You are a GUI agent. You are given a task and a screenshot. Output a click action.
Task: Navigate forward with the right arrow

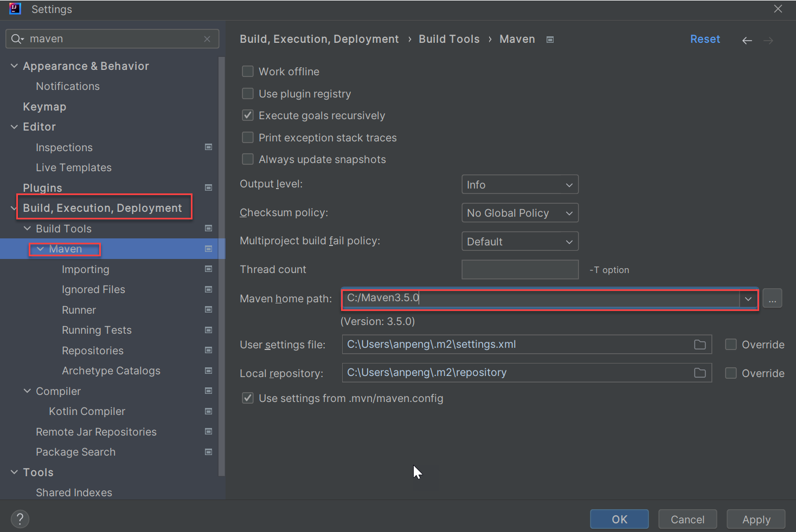click(768, 40)
